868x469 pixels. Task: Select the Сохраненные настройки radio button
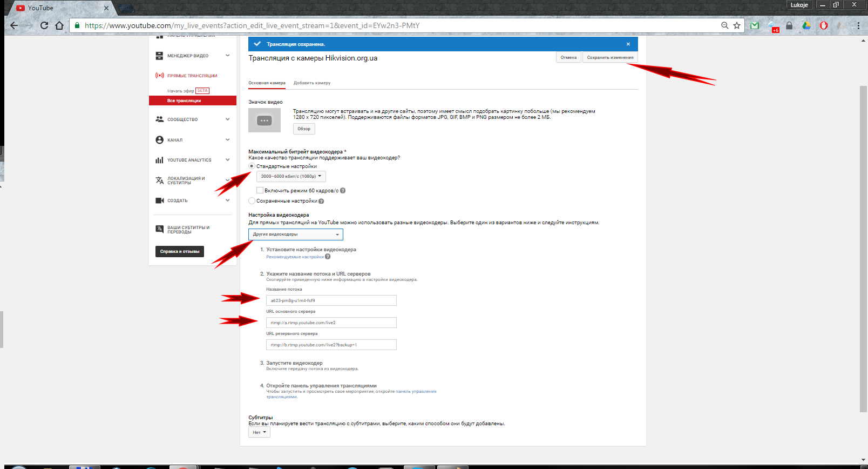252,201
